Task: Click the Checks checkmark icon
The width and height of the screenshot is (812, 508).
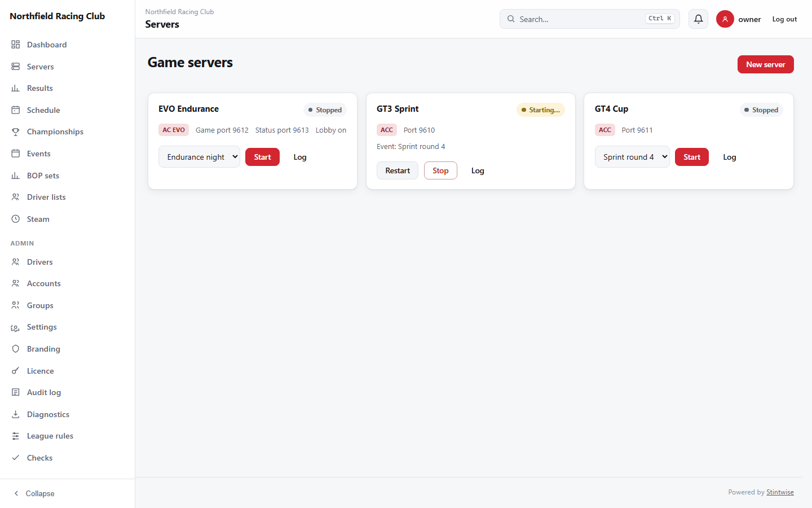Action: click(x=16, y=458)
